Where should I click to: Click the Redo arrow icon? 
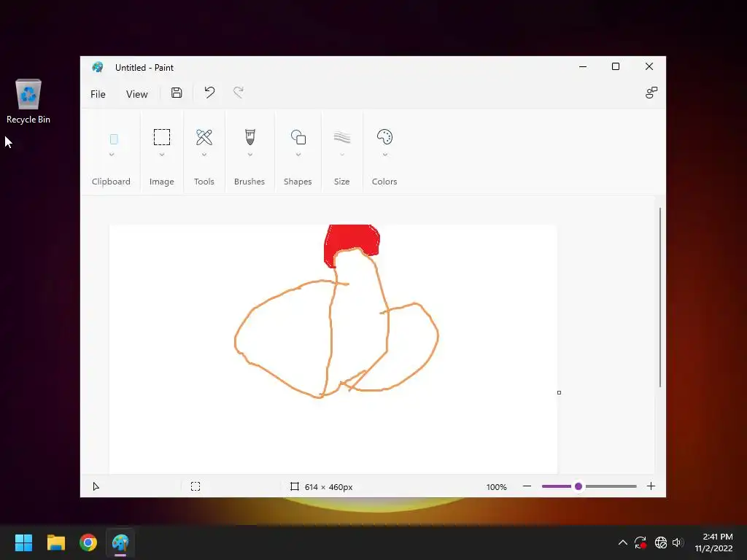[x=239, y=93]
